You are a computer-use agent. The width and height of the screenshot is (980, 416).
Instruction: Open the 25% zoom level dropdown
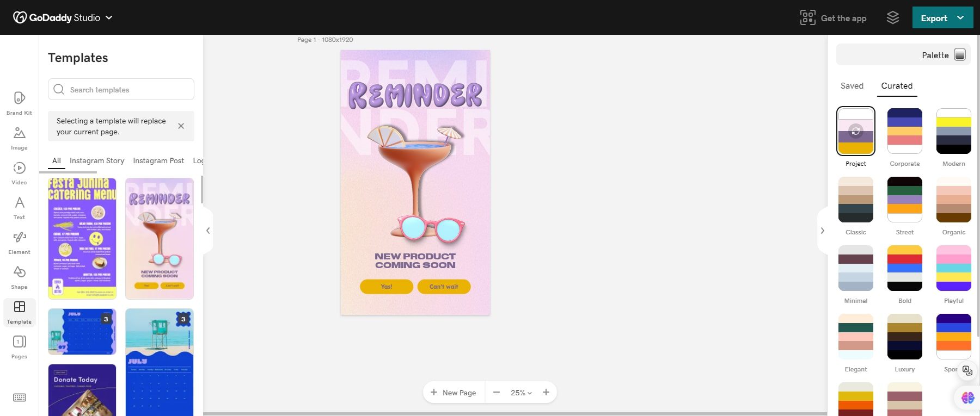point(521,393)
